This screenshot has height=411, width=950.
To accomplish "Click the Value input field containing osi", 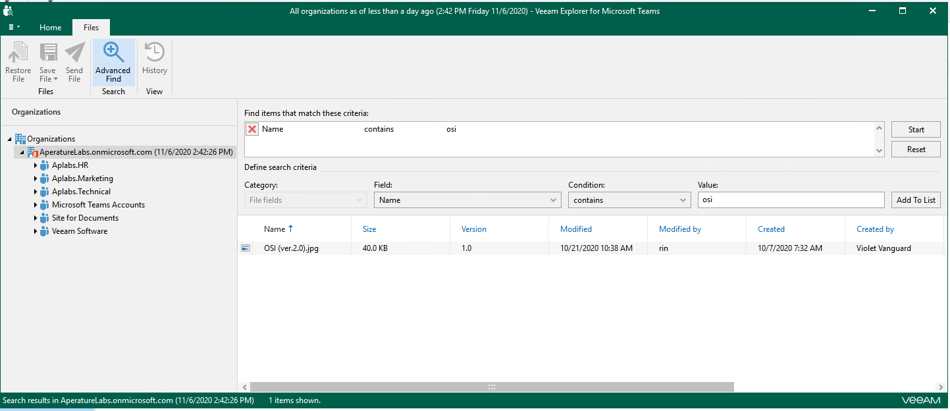I will (x=791, y=200).
